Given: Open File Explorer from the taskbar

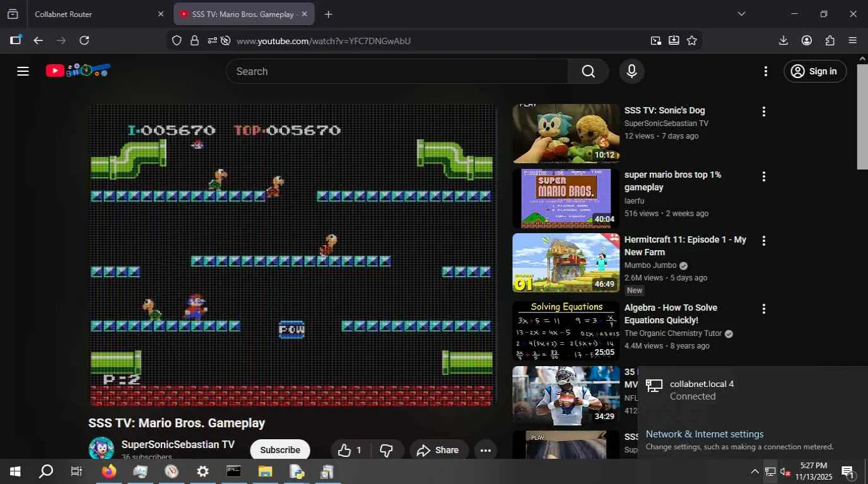Looking at the screenshot, I should (x=265, y=471).
